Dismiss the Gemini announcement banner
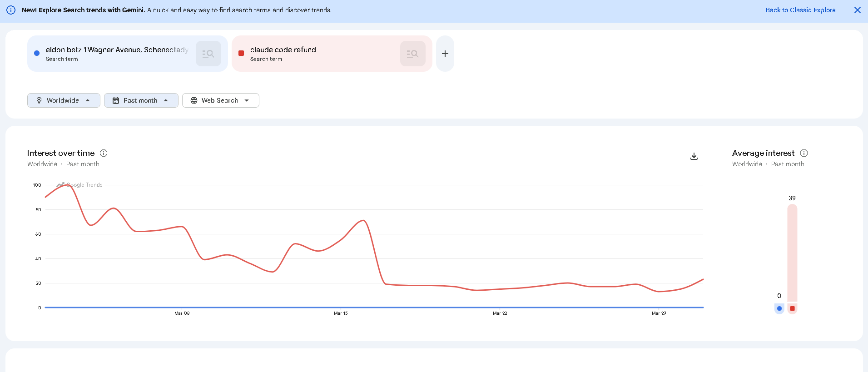Viewport: 868px width, 372px height. pos(857,10)
